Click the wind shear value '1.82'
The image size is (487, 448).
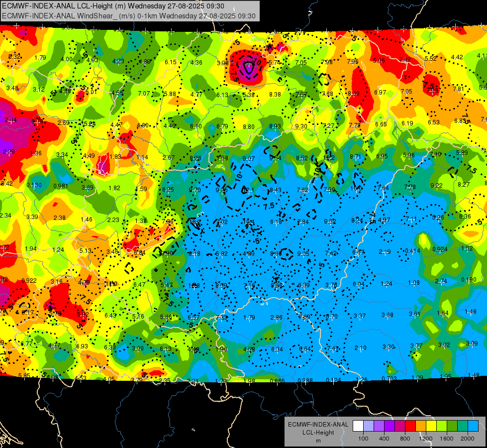[x=114, y=188]
